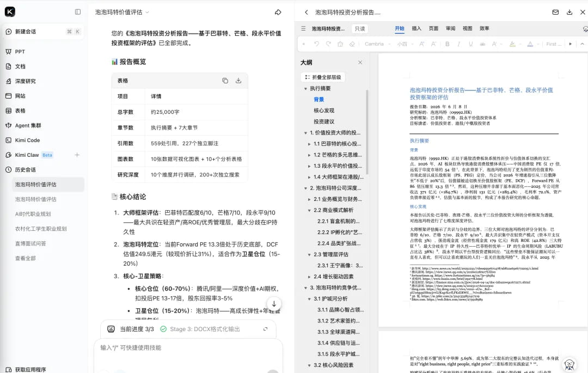The width and height of the screenshot is (588, 373).
Task: Collapse 2.2 商业模式解析 outline node
Action: (309, 210)
